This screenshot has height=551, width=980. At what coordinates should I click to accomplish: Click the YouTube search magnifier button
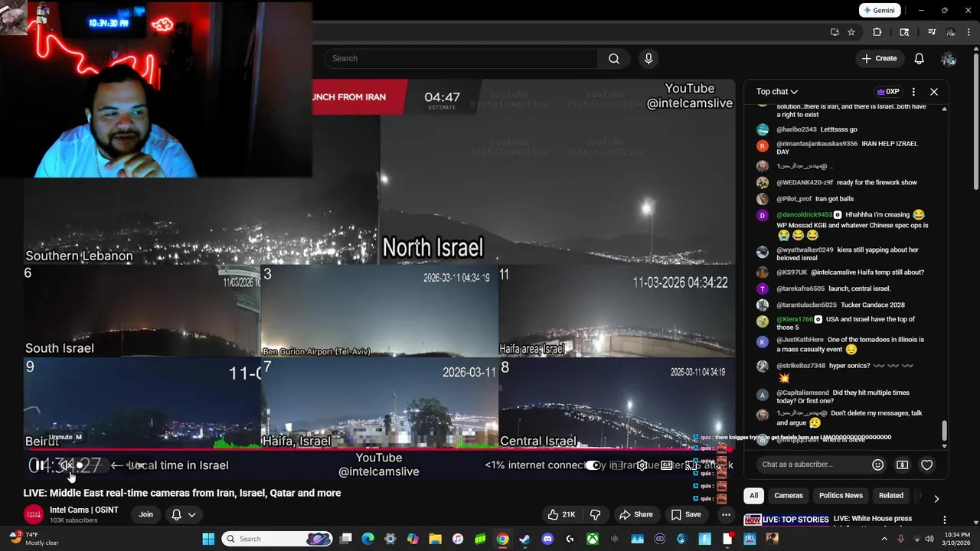click(x=613, y=58)
